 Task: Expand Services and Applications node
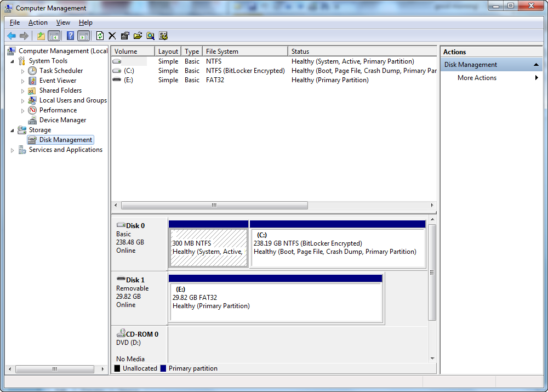13,150
